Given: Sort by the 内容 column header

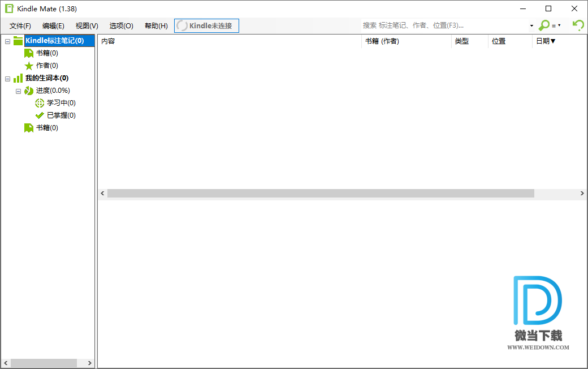Looking at the screenshot, I should click(230, 41).
